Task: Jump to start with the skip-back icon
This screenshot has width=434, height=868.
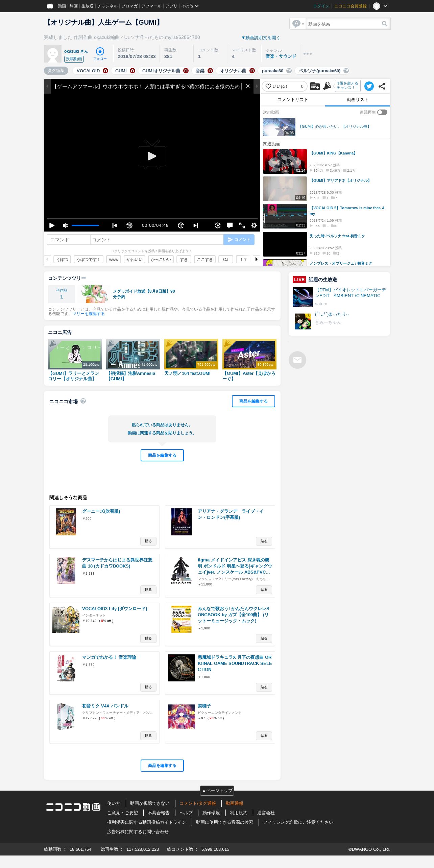Action: pos(115,225)
